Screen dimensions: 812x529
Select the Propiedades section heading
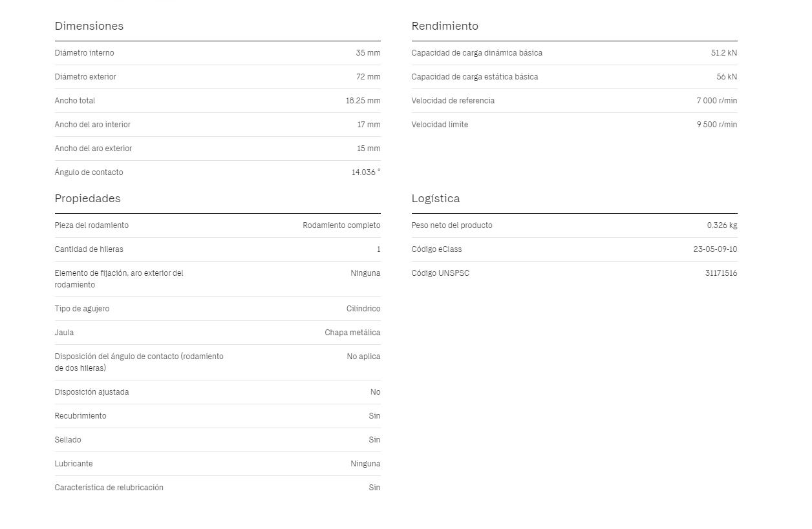[x=87, y=198]
